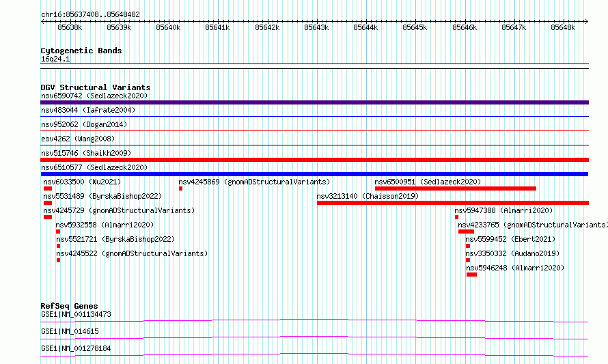
Task: Open nsv3350332 (Audano2019) label
Action: [512, 253]
